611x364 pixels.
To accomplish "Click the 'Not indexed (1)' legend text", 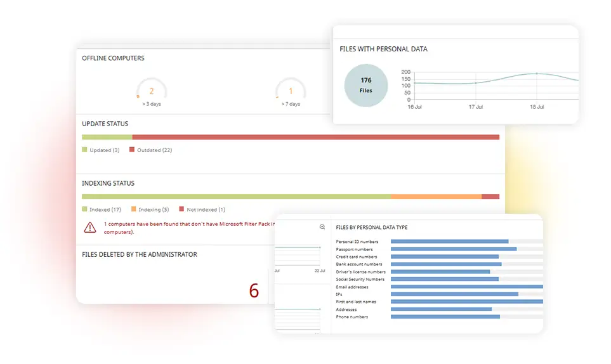I will [206, 209].
